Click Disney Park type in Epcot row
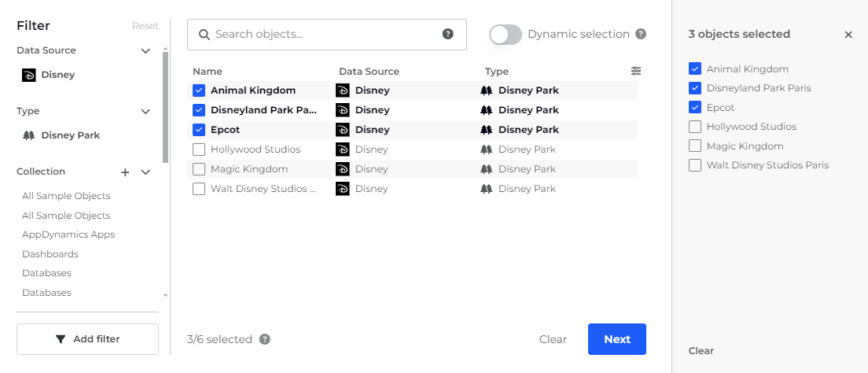This screenshot has width=868, height=373. pyautogui.click(x=528, y=130)
